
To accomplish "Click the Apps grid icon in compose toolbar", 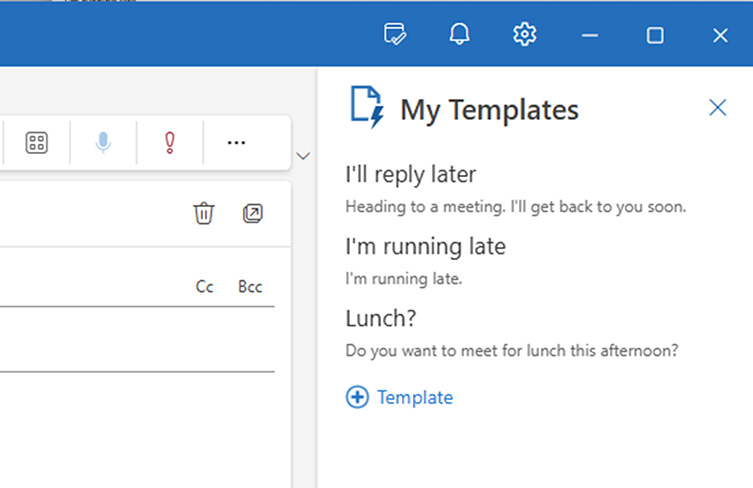I will tap(36, 143).
